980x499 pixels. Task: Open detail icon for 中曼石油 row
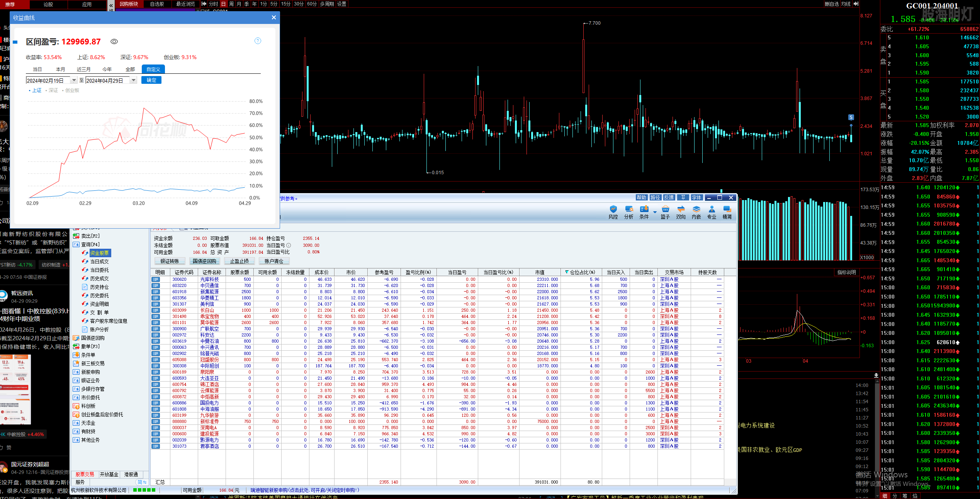point(156,341)
